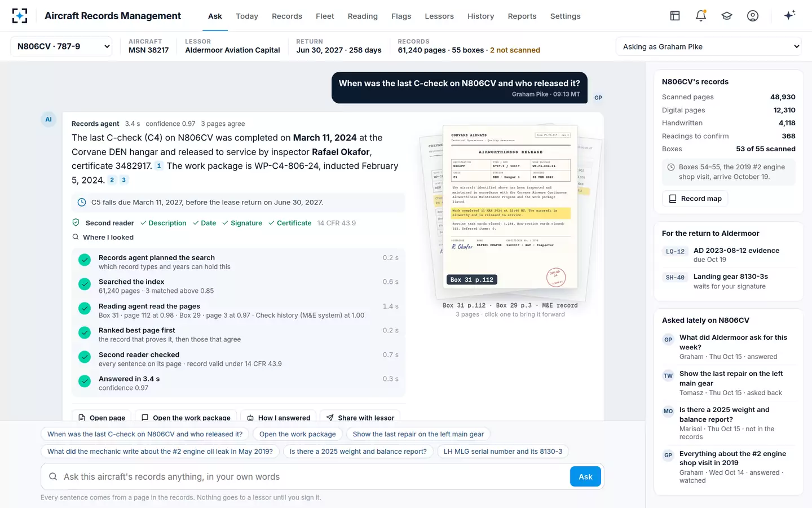Click the green check on Ranked best page first
Screen dimensions: 812x508
(85, 332)
